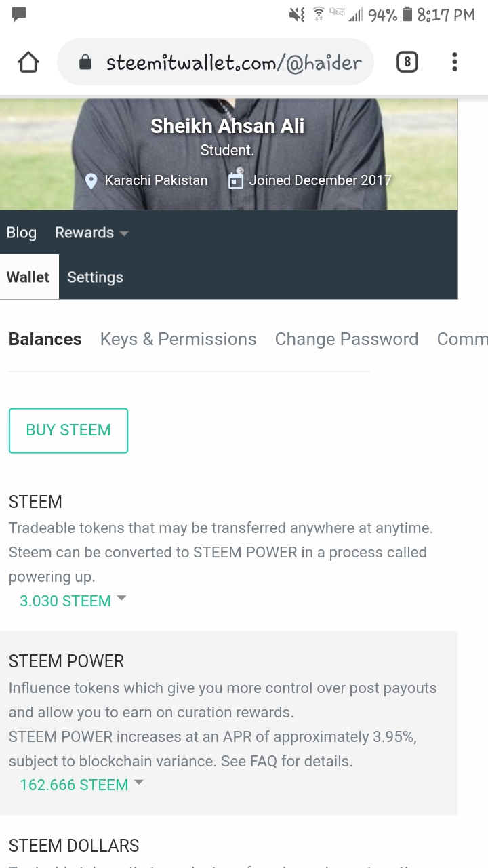Tap the Wi-Fi icon in the status bar

pos(319,13)
